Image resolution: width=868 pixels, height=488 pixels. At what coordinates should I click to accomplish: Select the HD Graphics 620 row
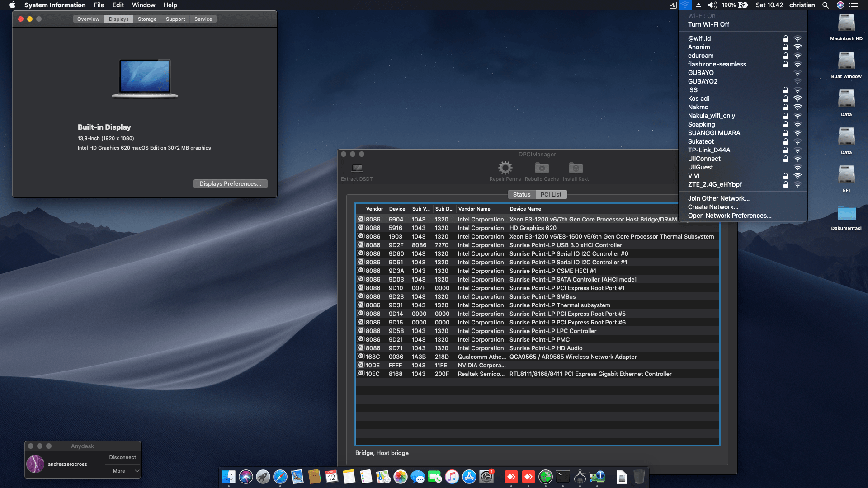[x=533, y=228]
